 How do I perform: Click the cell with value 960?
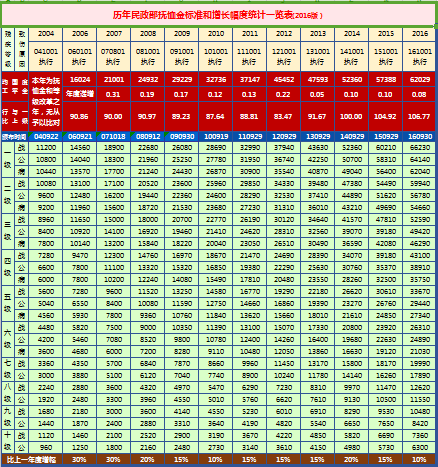46,448
